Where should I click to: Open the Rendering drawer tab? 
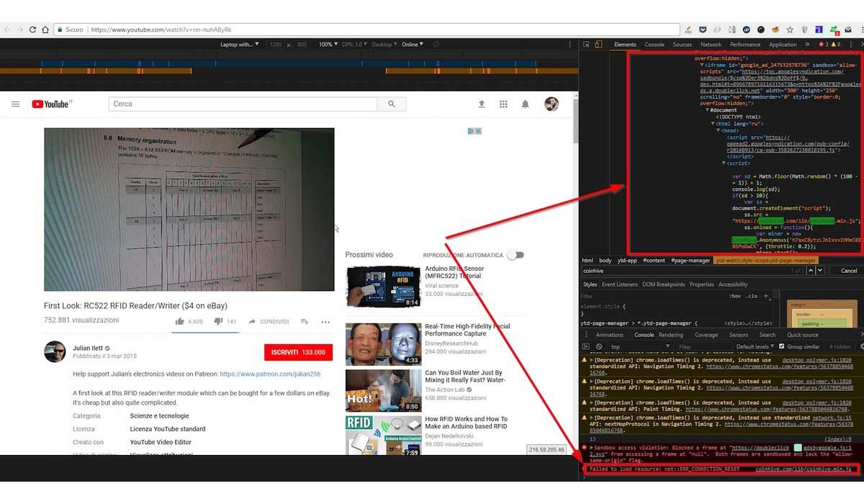671,335
